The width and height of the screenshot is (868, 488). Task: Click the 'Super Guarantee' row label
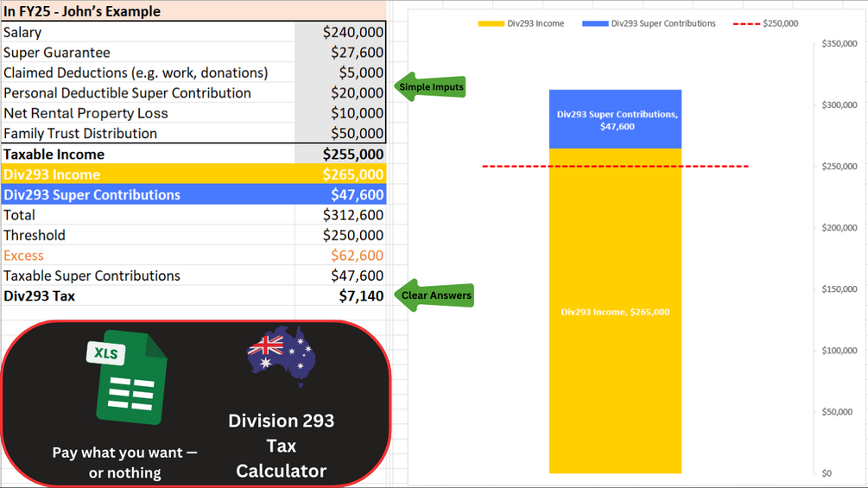pos(56,53)
